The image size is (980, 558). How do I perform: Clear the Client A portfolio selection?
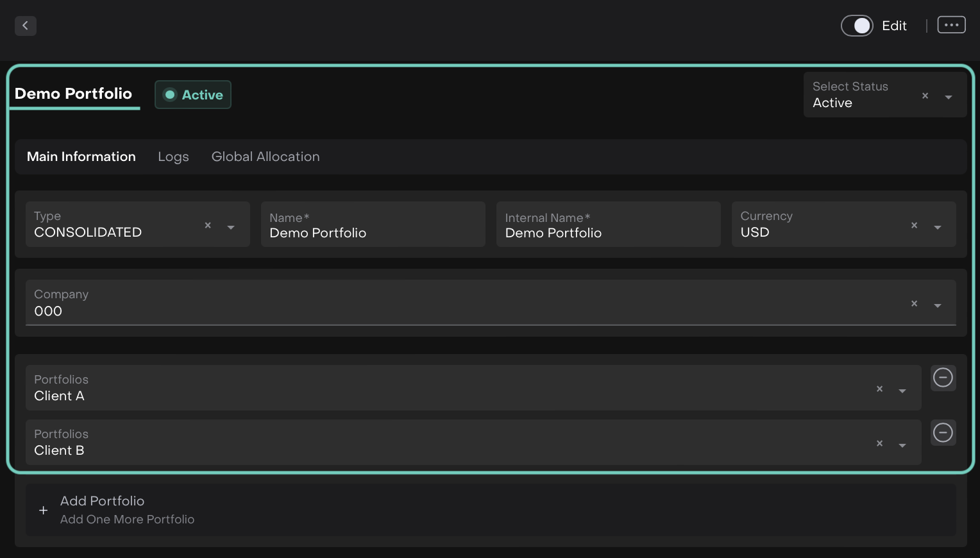click(879, 389)
